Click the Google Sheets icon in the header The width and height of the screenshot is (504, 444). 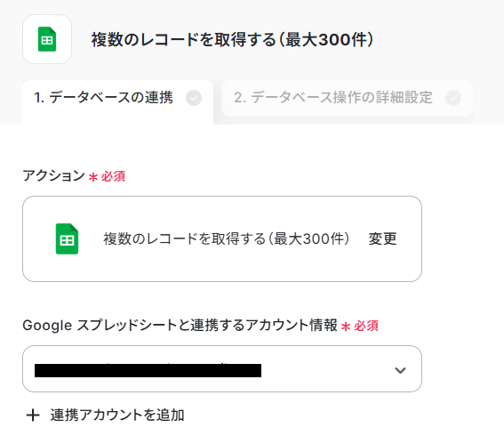pyautogui.click(x=47, y=39)
